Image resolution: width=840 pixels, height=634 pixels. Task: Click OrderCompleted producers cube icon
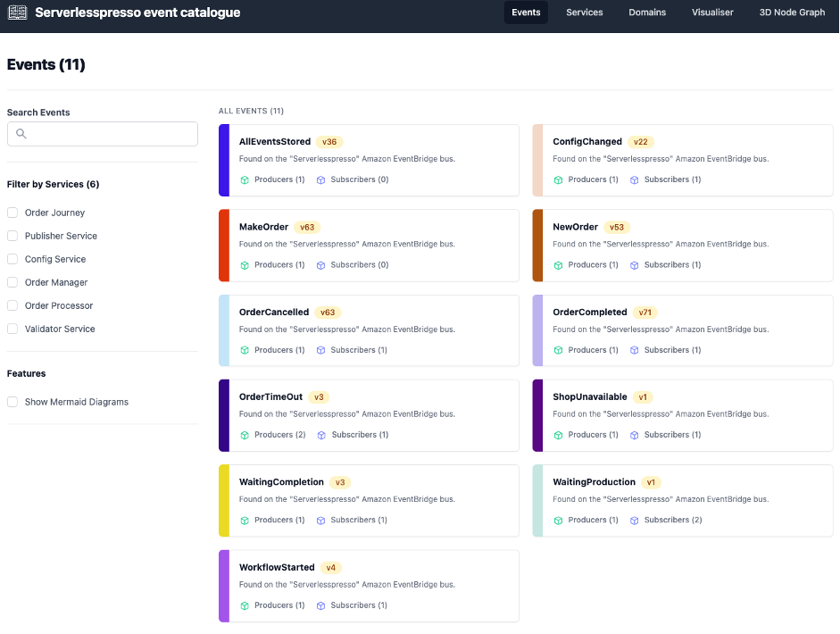pos(558,350)
